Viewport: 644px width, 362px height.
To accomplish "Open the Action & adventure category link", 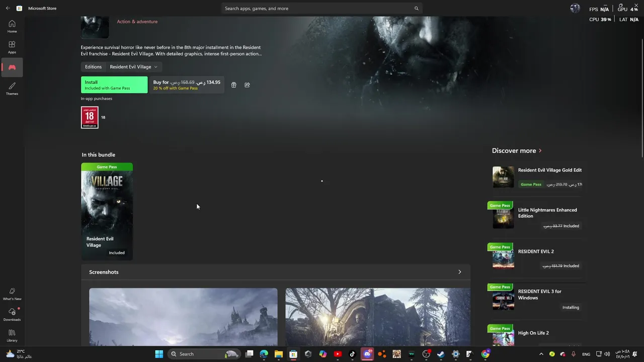I will (137, 22).
